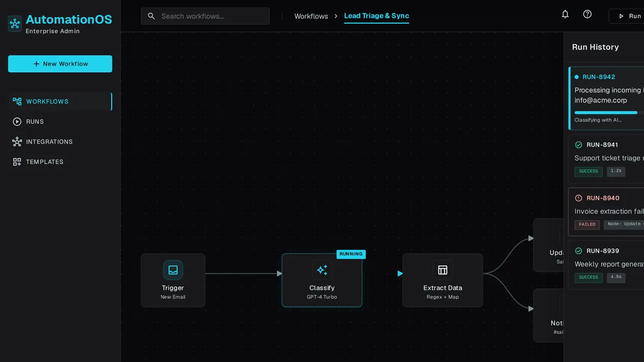Click the RUNNING badge on Classify node
Image resolution: width=644 pixels, height=362 pixels.
tap(351, 254)
